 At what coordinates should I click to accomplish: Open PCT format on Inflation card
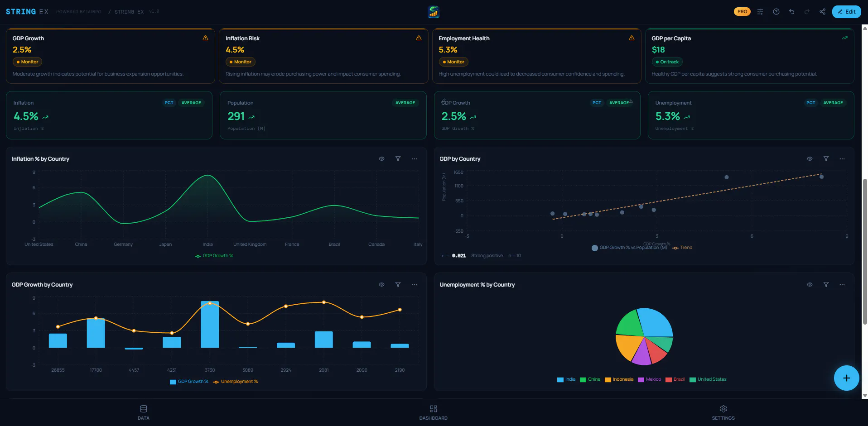tap(169, 103)
